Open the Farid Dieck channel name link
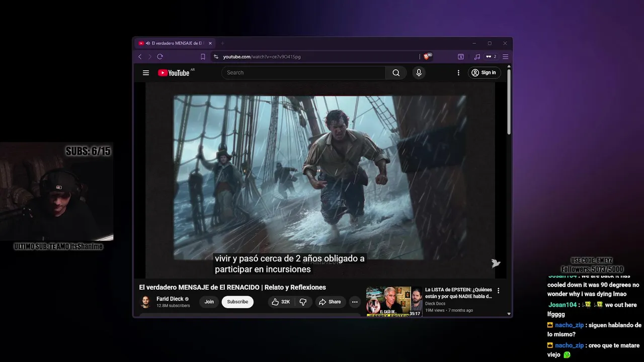644x362 pixels. tap(170, 299)
